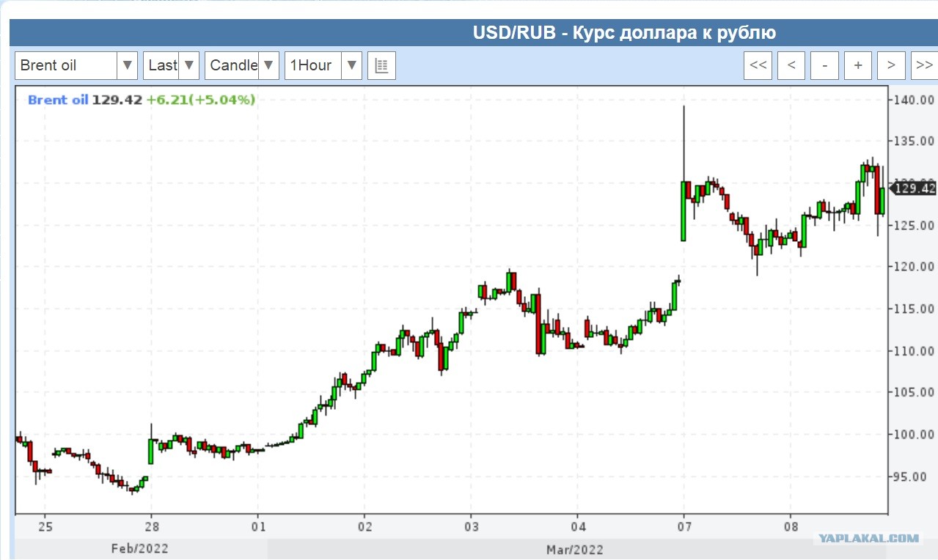The image size is (938, 560).
Task: Move chart back with < button
Action: 791,65
